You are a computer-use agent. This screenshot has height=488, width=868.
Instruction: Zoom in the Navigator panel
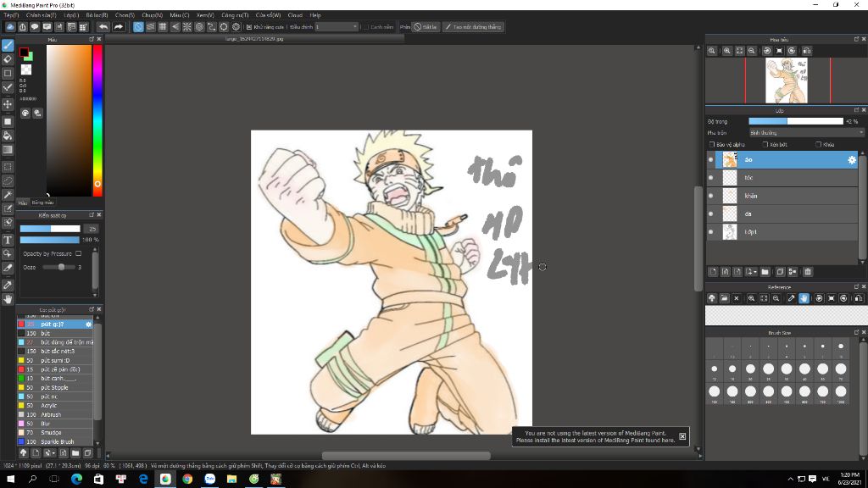tap(726, 51)
